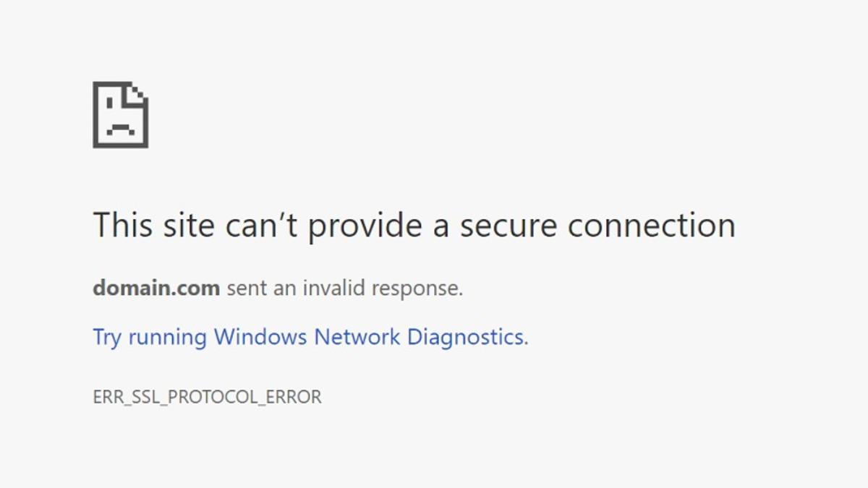
Task: Click the "sent an invalid response." text
Action: [344, 288]
